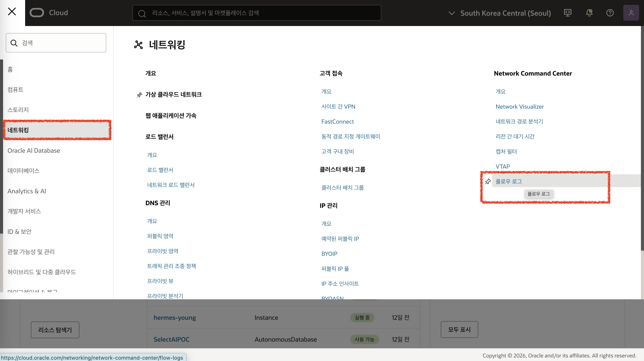
Task: Open the Cloud Shell developer tools icon
Action: [568, 13]
